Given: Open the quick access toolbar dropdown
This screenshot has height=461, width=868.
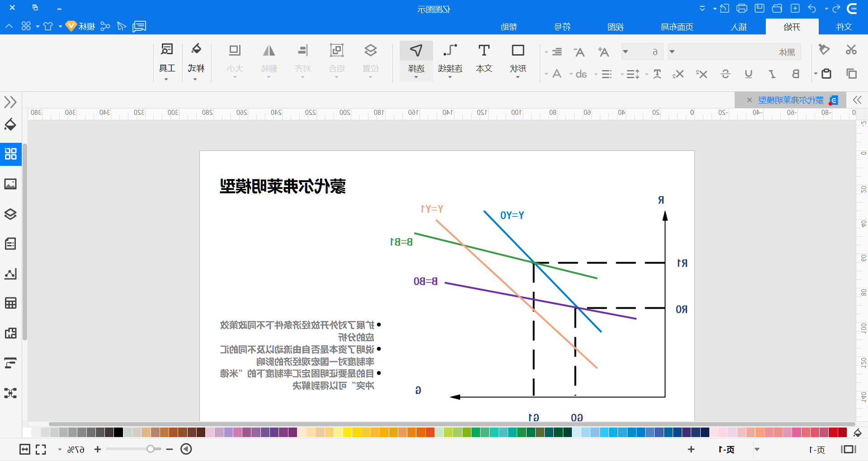Looking at the screenshot, I should click(702, 8).
